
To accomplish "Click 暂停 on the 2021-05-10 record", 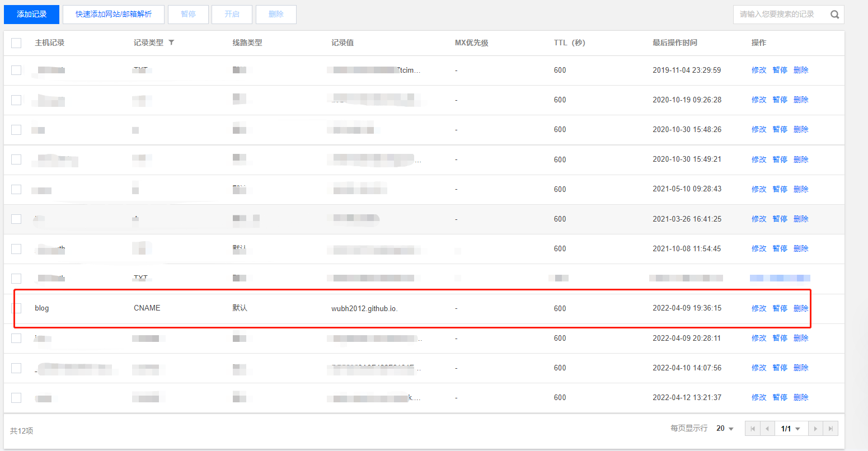I will click(780, 189).
